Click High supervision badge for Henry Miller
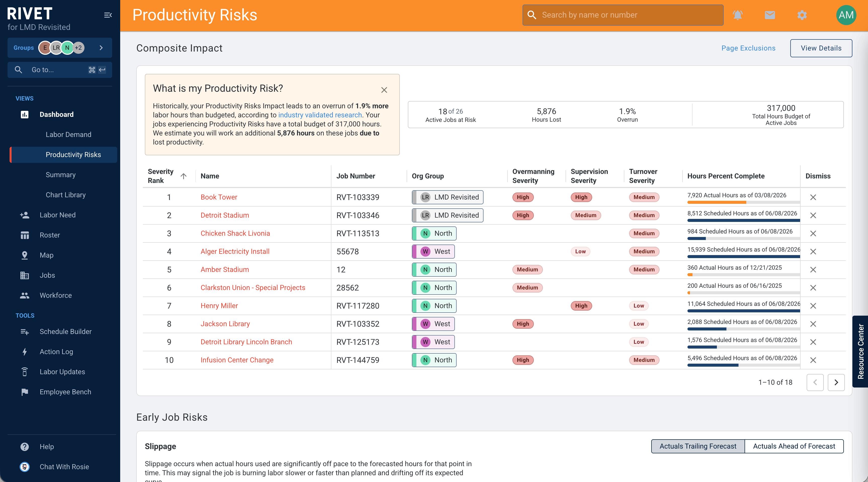868x482 pixels. [581, 306]
